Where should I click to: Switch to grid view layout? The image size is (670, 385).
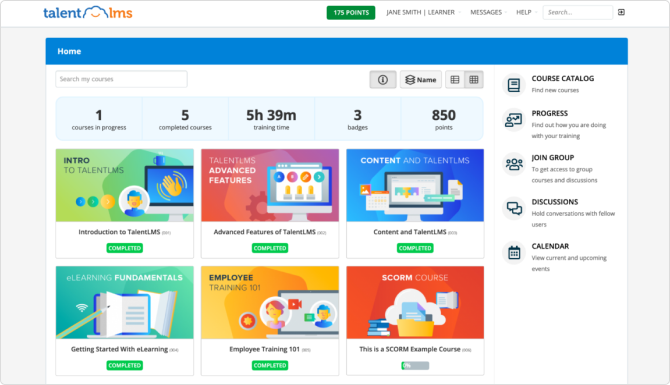474,79
